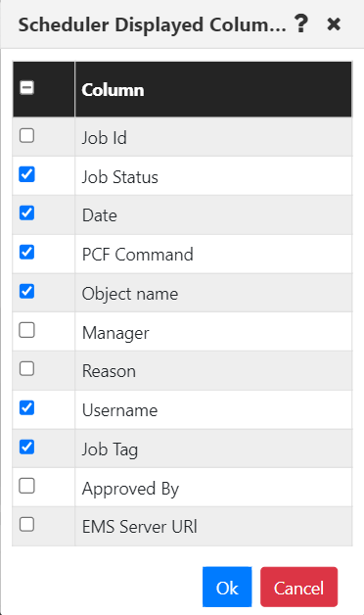Close the Scheduler Displayed Columns dialog
Viewport: 364px width, 615px height.
334,24
